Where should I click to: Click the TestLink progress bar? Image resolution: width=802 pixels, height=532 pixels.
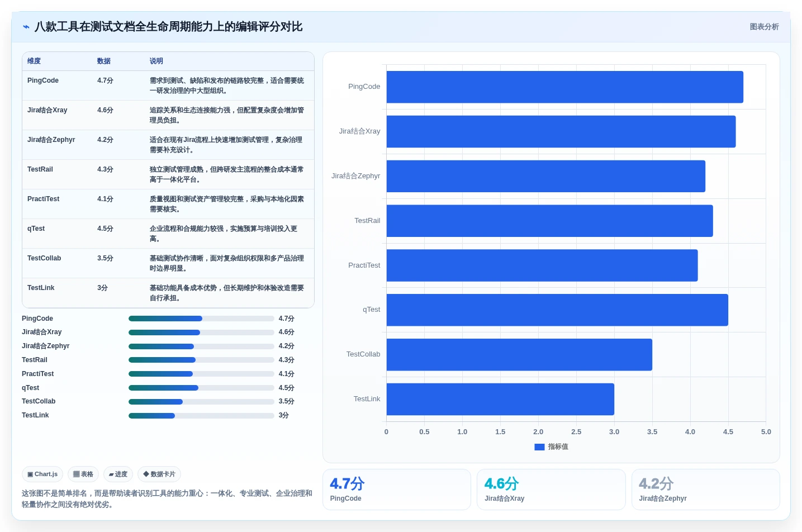pyautogui.click(x=201, y=416)
